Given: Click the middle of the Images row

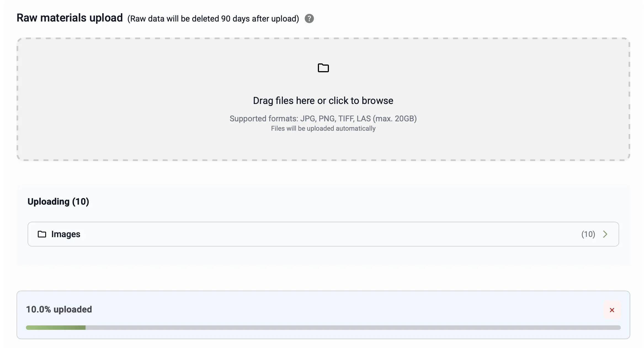Looking at the screenshot, I should 323,234.
